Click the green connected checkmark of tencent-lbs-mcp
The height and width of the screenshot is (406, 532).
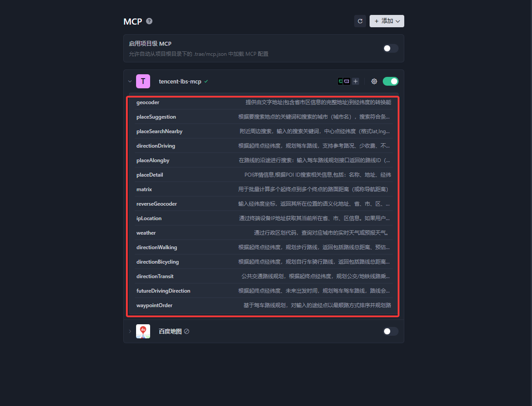[x=206, y=81]
